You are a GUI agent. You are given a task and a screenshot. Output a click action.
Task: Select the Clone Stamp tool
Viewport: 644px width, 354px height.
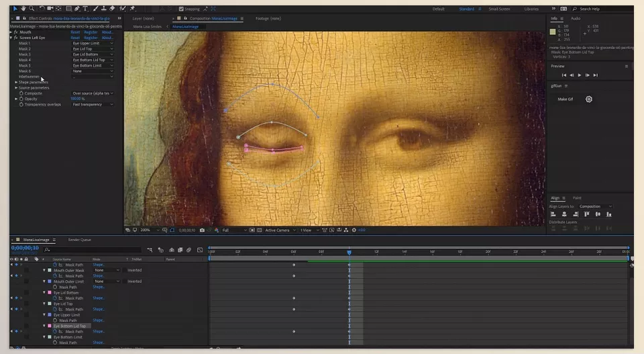(x=103, y=9)
